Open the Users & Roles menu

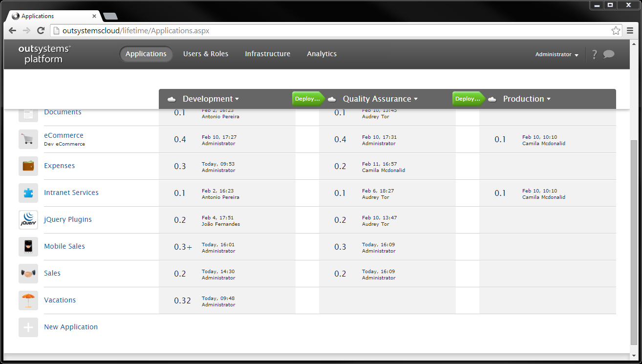coord(206,54)
